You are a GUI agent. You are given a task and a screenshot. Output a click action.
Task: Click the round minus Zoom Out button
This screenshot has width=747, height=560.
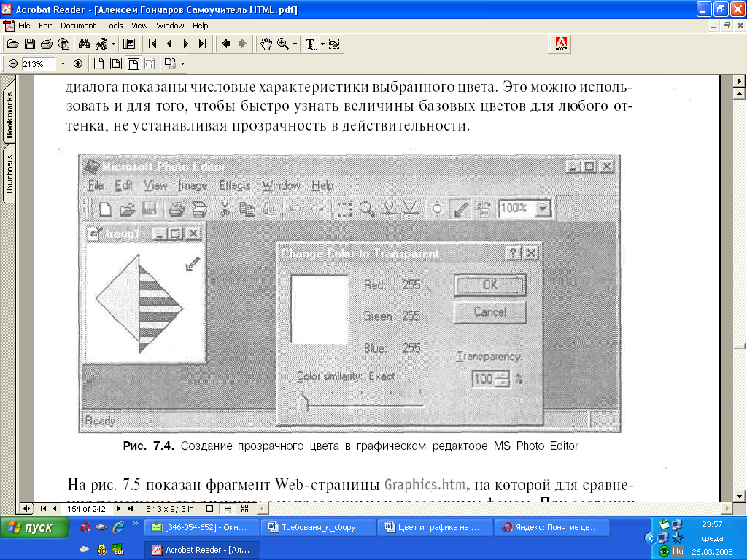[13, 63]
